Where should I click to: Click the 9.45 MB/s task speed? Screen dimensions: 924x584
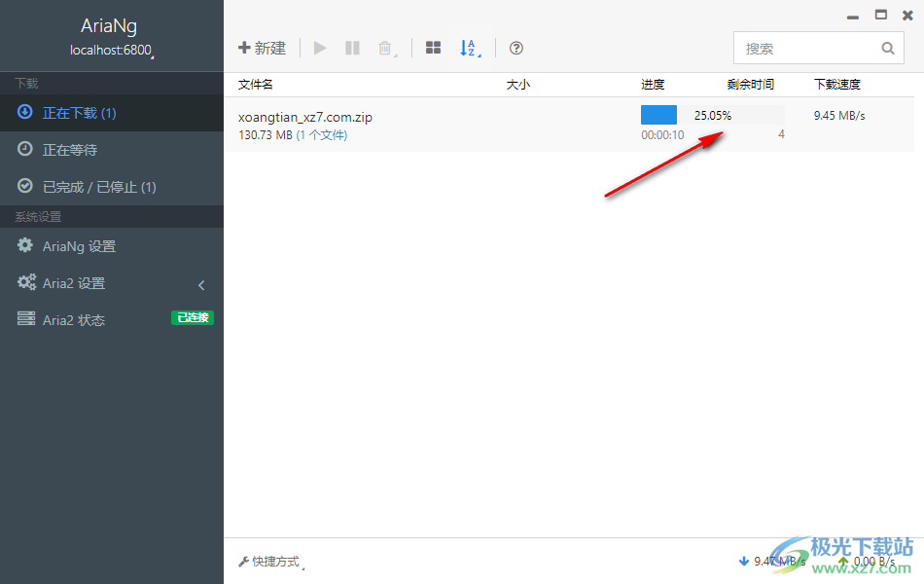(x=839, y=116)
